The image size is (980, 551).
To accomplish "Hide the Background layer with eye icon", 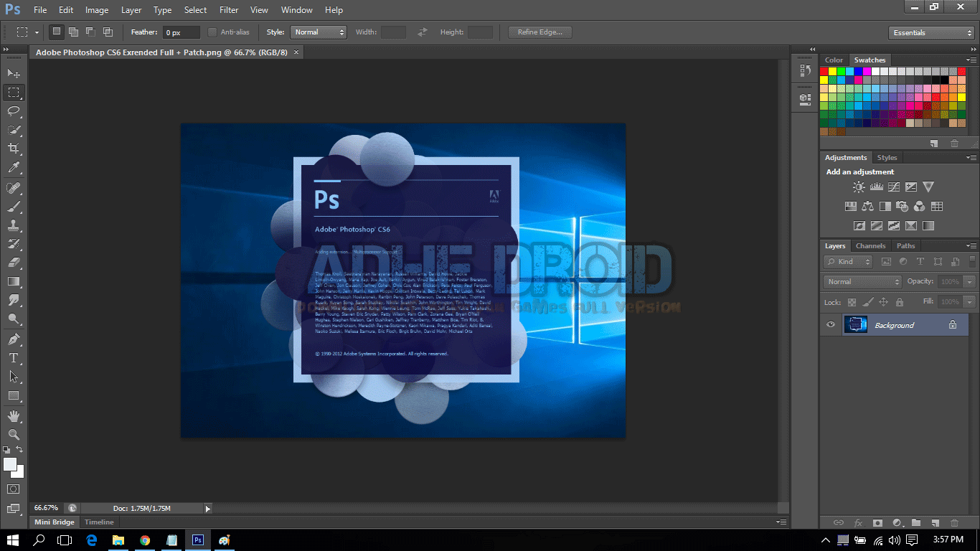I will tap(831, 325).
